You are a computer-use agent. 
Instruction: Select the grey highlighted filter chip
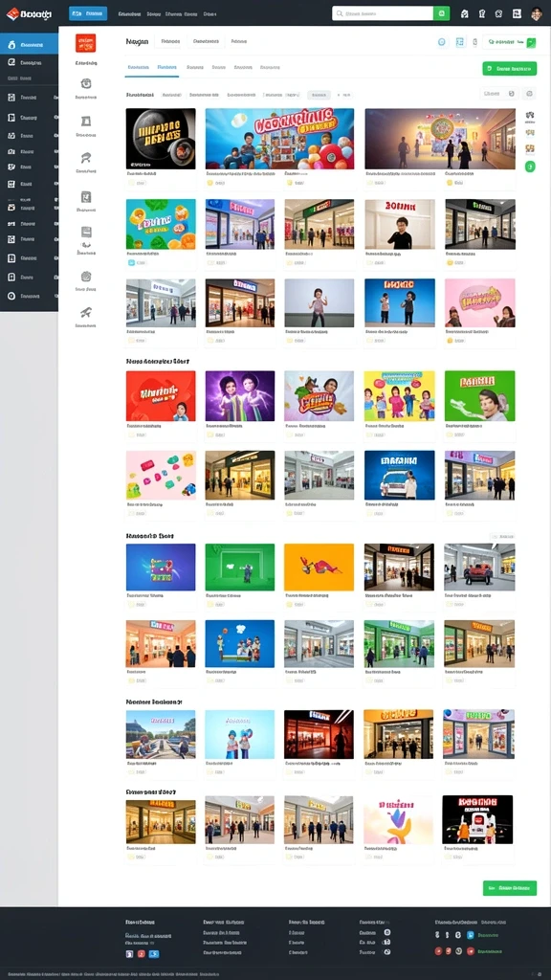click(319, 95)
